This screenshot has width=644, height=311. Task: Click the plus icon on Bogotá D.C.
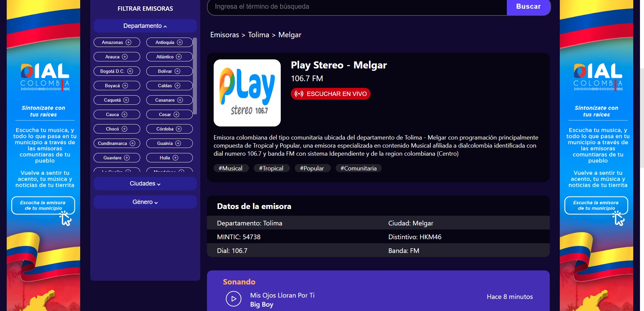coord(130,71)
